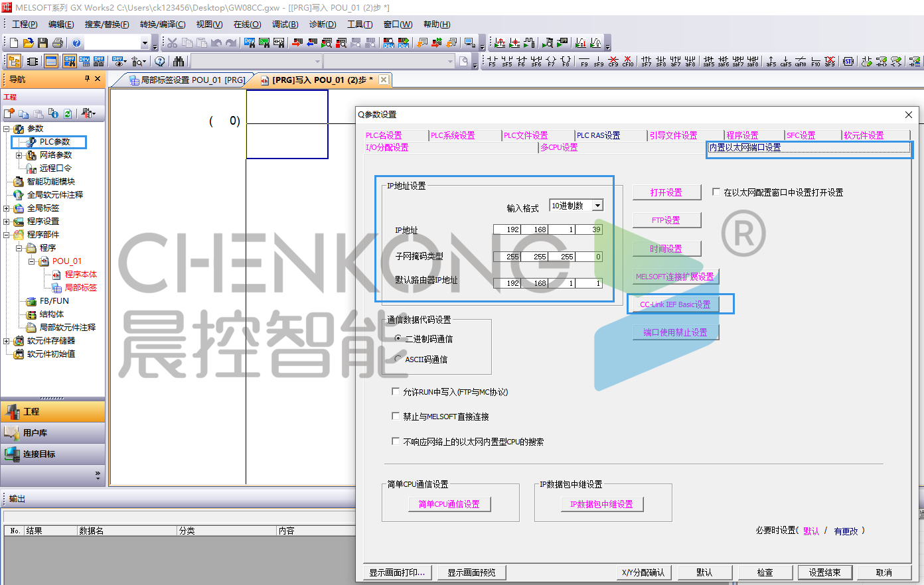This screenshot has width=924, height=585.
Task: Click the Cut scissors icon
Action: [x=173, y=43]
